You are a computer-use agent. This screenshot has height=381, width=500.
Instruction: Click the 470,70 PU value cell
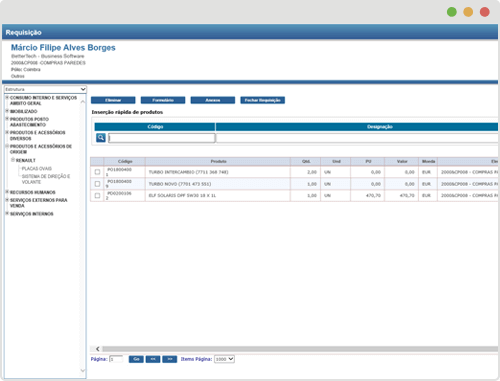[367, 195]
